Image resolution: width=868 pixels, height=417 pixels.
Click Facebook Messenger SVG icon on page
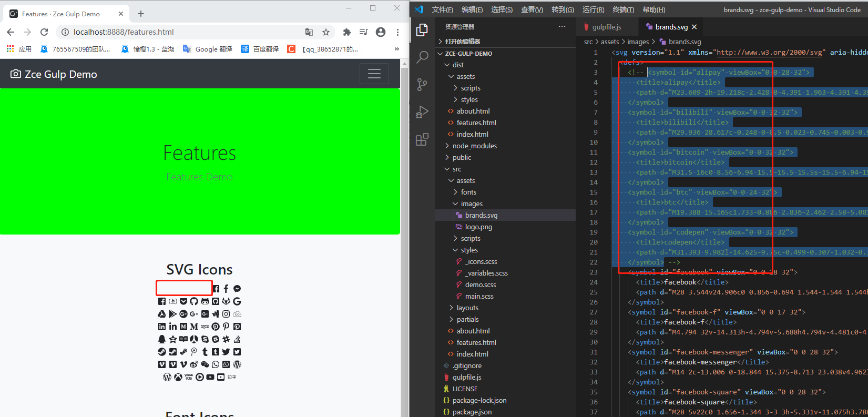(x=237, y=289)
